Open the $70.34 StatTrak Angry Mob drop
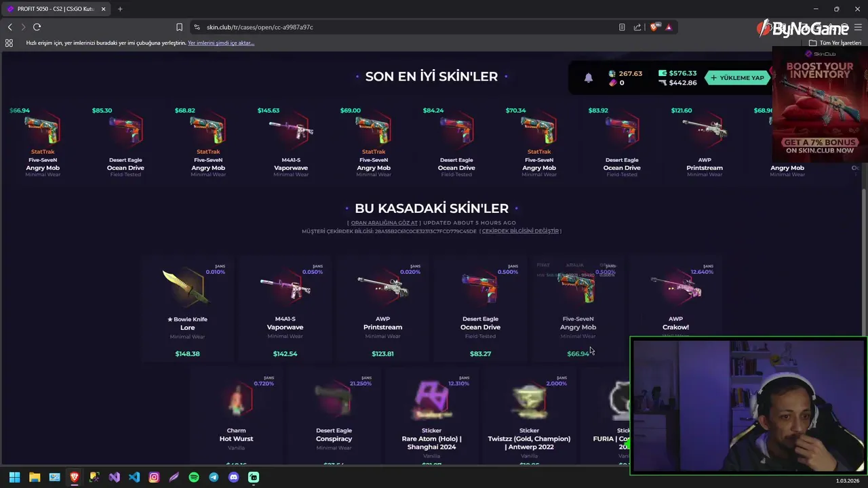868x488 pixels. (x=539, y=142)
